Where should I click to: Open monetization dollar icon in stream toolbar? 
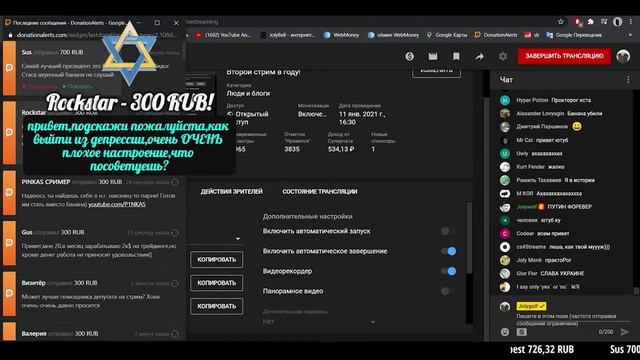click(x=409, y=56)
